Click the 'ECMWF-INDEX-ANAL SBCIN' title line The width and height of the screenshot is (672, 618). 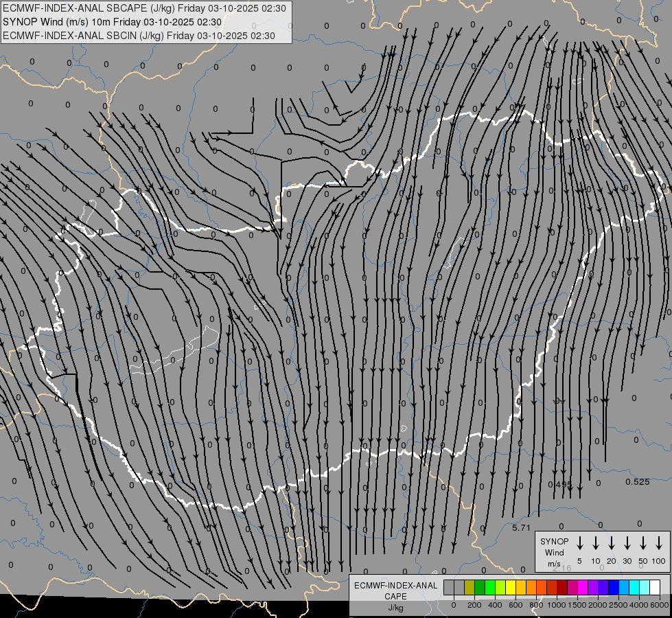pos(139,36)
